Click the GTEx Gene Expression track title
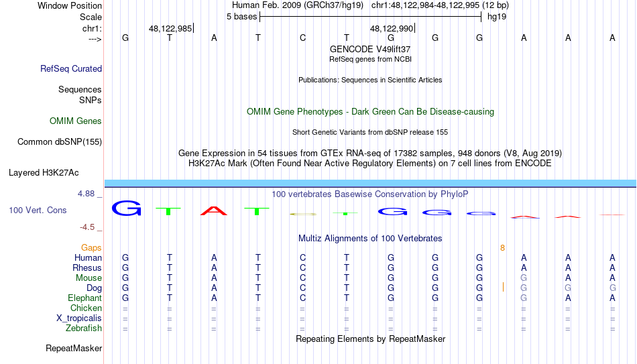The width and height of the screenshot is (637, 364). pos(370,153)
